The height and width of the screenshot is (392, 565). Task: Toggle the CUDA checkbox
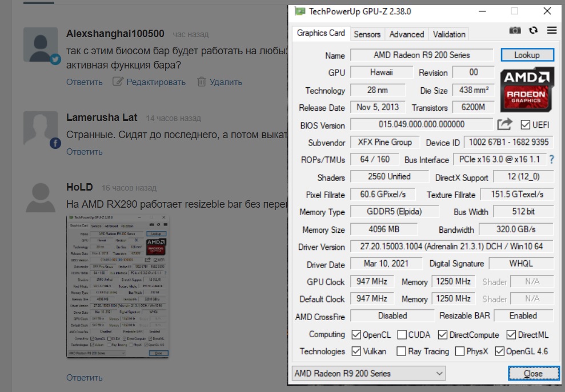[x=402, y=335]
